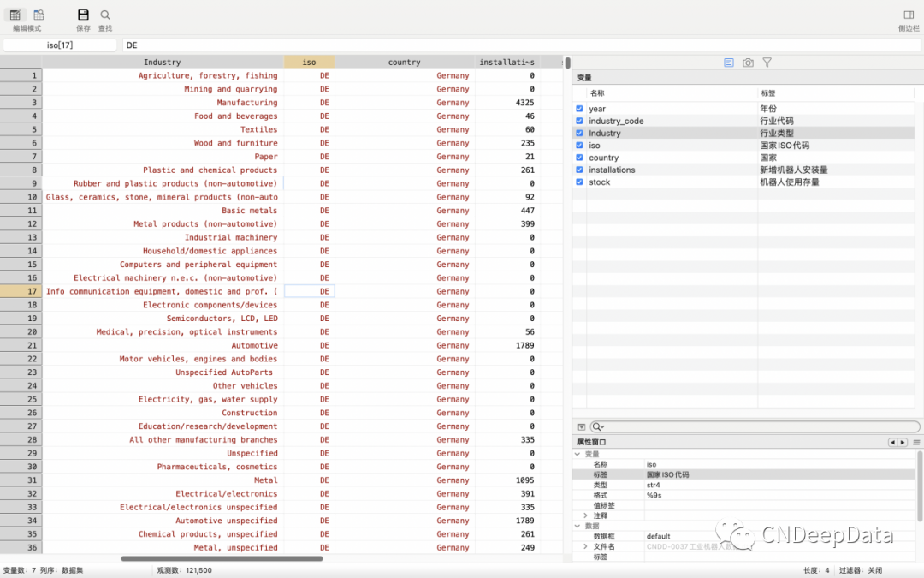Click the properties panel vertical scrollbar
Screen dimensions: 924x578
click(x=919, y=486)
